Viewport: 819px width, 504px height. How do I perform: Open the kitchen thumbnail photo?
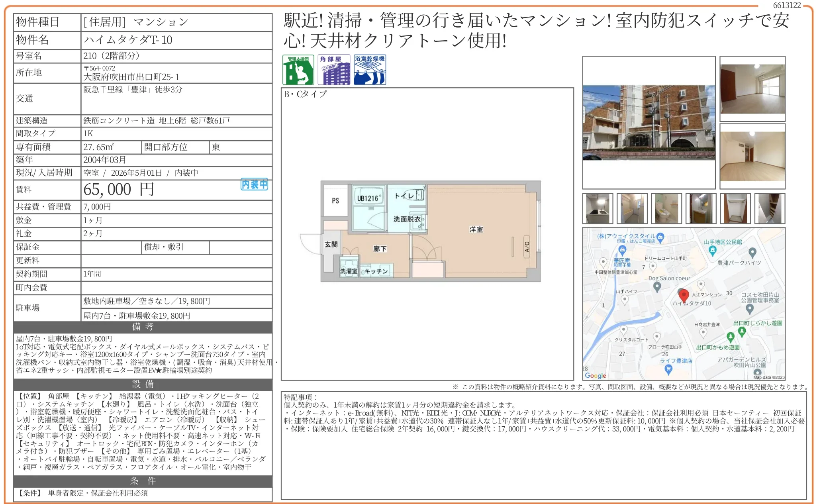pyautogui.click(x=598, y=208)
